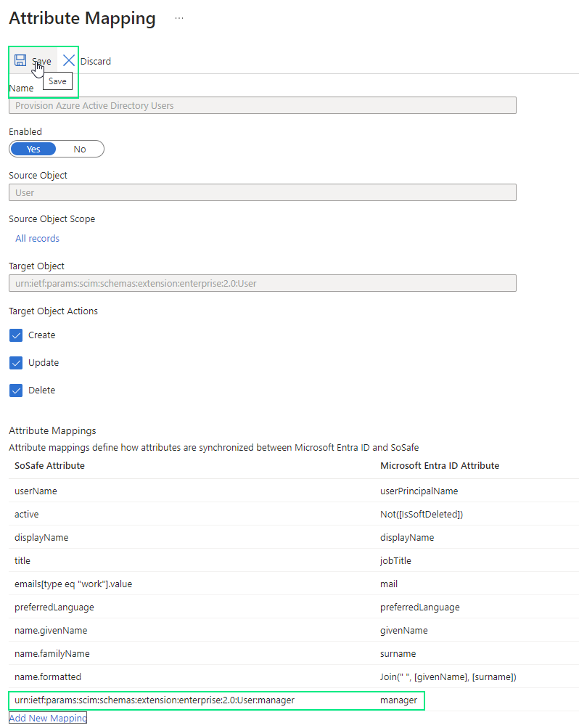Open the userName attribute mapping row

[x=36, y=491]
